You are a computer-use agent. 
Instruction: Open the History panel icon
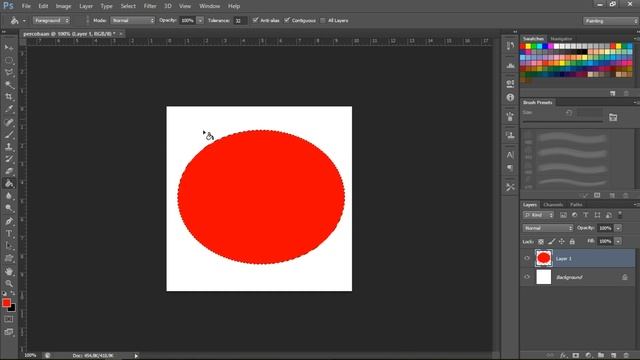[x=510, y=46]
